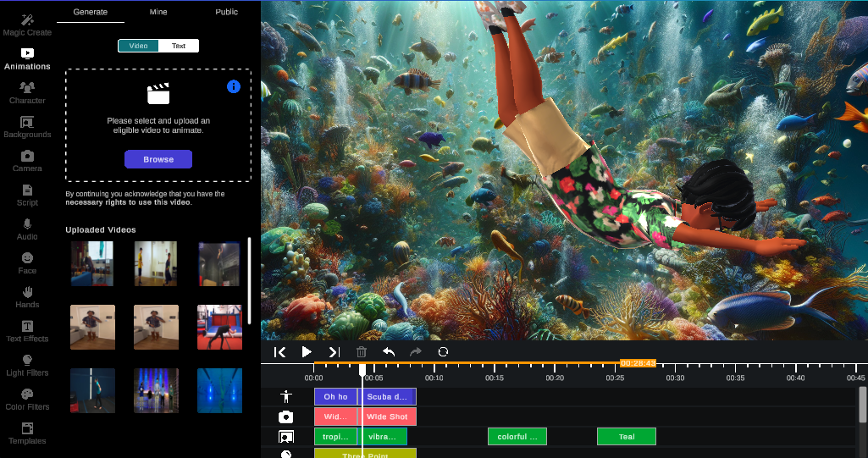The width and height of the screenshot is (868, 458).
Task: Open the Color Filters section
Action: tap(27, 399)
